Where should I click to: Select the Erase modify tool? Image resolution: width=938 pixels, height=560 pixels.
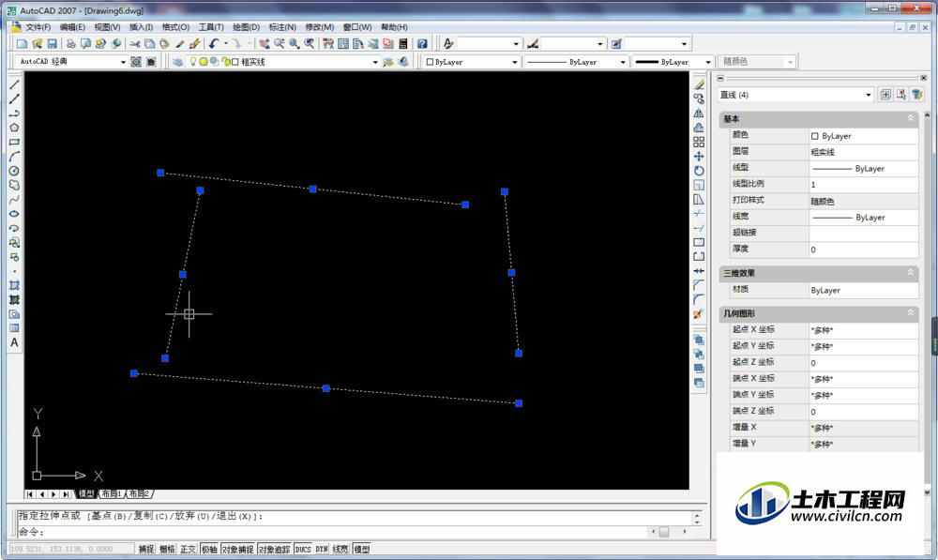click(699, 84)
